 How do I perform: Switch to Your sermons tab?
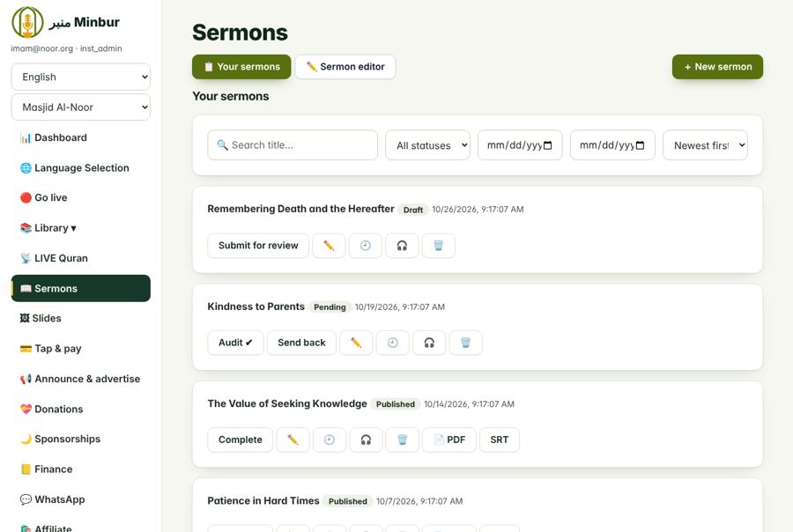pos(241,67)
